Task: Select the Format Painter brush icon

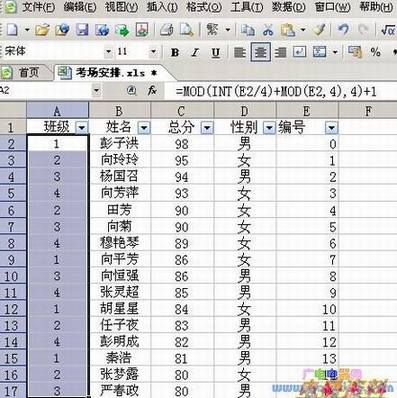Action: pyautogui.click(x=319, y=30)
